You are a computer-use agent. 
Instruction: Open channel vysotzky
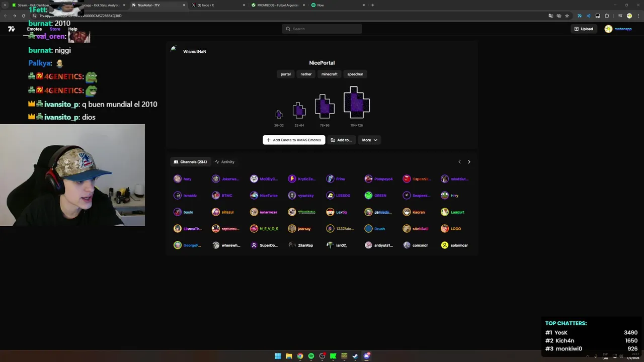tap(301, 196)
